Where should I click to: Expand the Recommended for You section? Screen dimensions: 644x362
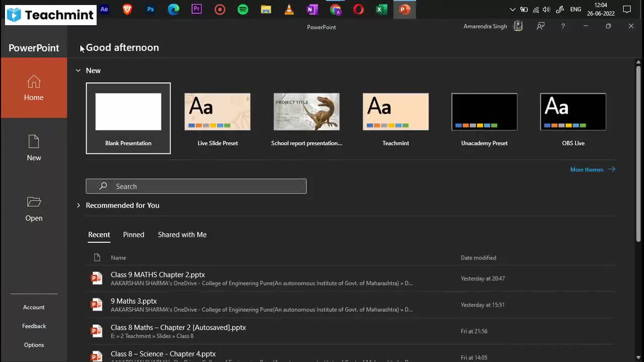point(78,205)
